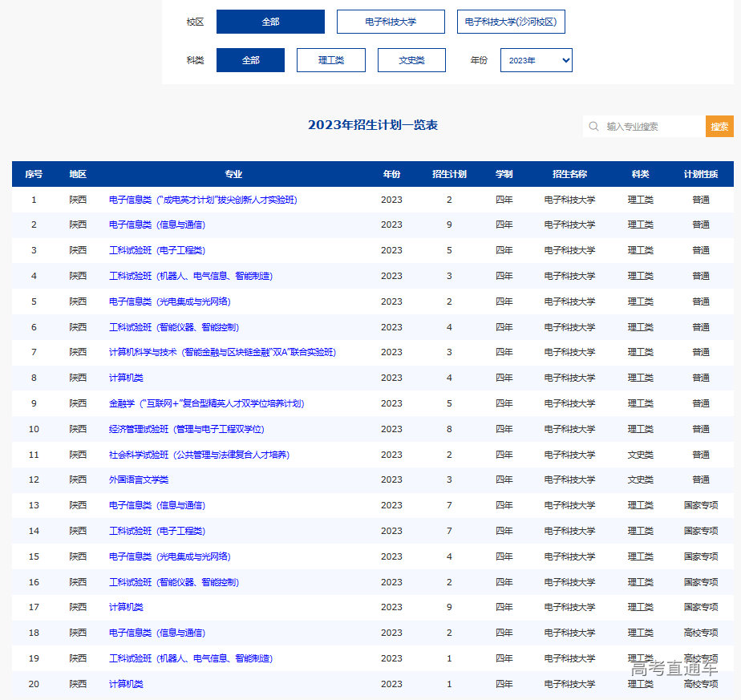Open 社会科学试验班 major link
The image size is (741, 700).
[199, 455]
